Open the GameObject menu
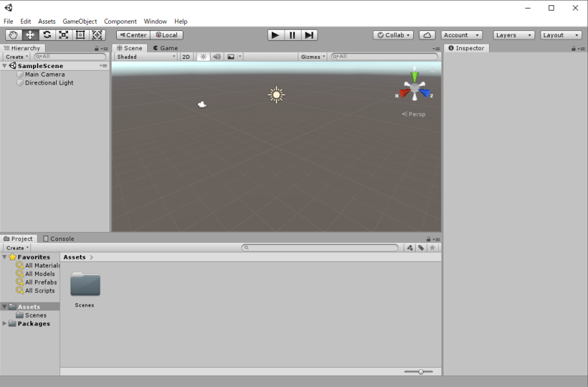 click(x=79, y=21)
